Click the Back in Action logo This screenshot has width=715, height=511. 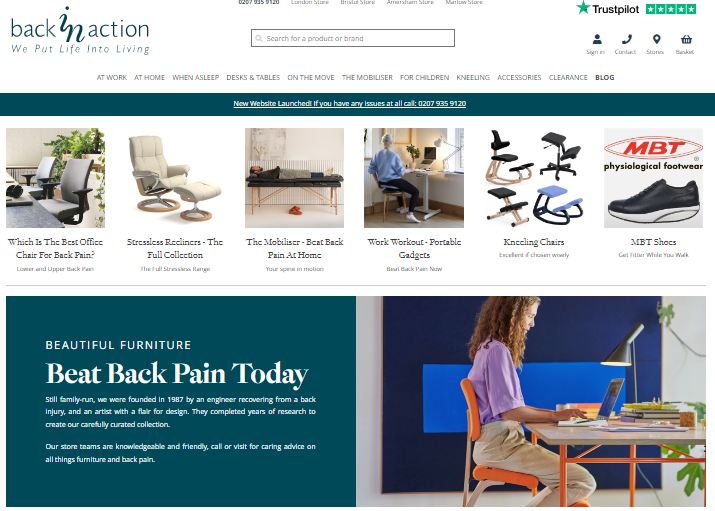(x=80, y=31)
